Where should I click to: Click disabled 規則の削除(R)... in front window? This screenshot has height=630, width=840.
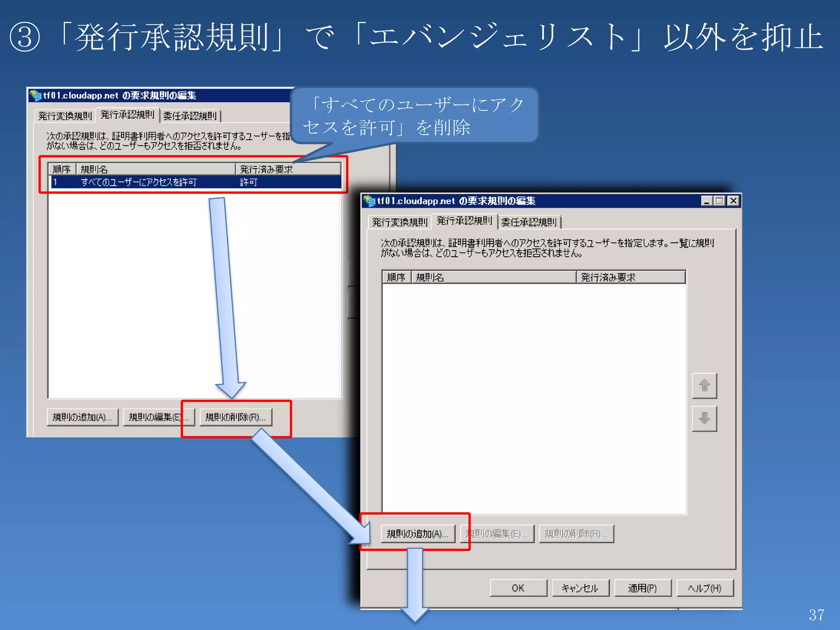[576, 534]
